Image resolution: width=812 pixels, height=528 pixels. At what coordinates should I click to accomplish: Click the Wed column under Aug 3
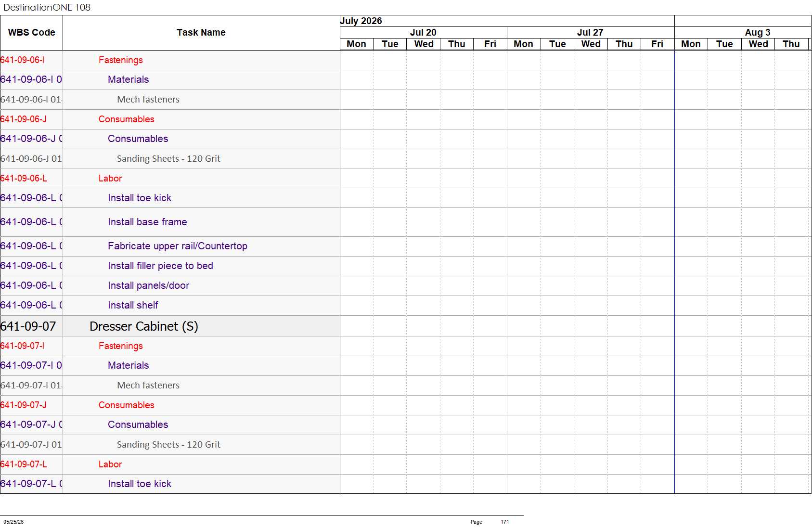pos(758,44)
